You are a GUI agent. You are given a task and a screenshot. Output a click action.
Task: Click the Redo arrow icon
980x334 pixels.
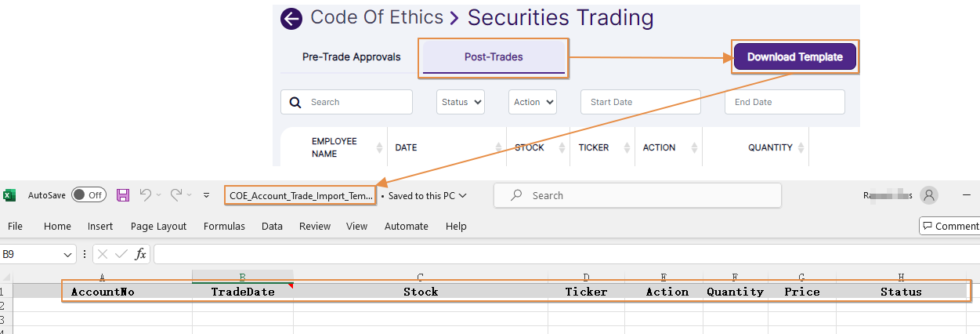[176, 195]
